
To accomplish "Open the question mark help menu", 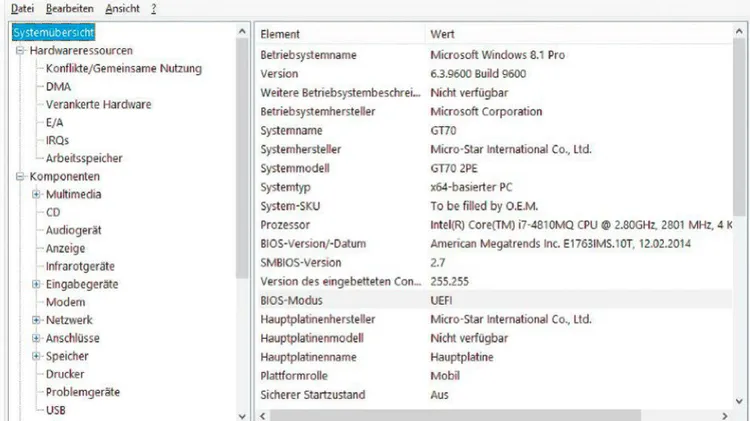I will [154, 9].
